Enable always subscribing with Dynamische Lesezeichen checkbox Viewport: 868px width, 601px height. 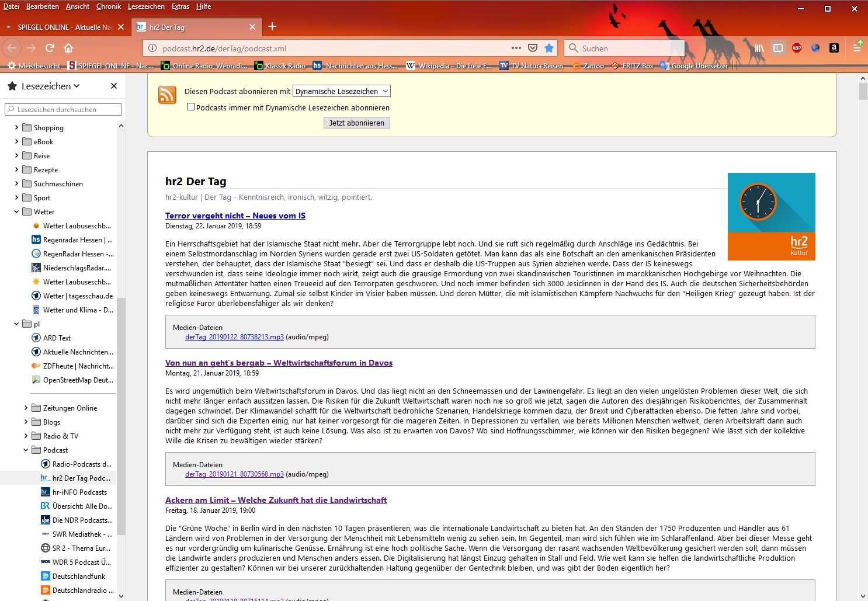(x=190, y=107)
